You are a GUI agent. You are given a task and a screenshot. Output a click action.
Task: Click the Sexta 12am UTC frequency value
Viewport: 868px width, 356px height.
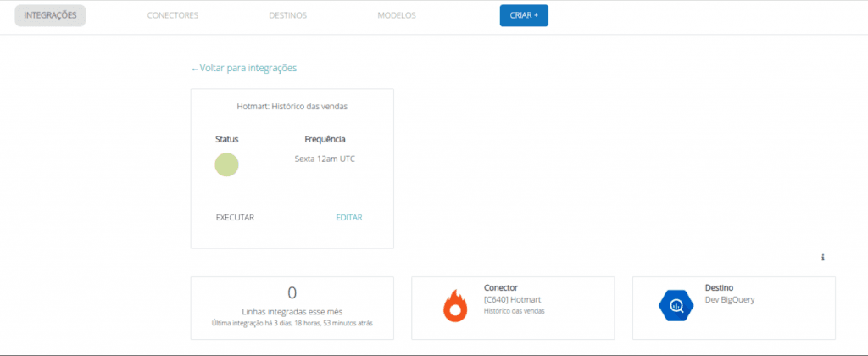coord(325,159)
